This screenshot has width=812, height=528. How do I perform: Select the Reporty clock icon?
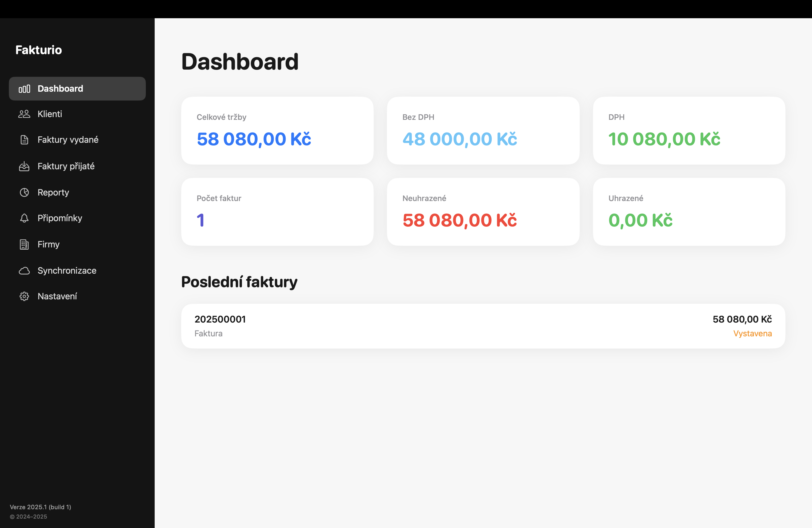pyautogui.click(x=24, y=192)
